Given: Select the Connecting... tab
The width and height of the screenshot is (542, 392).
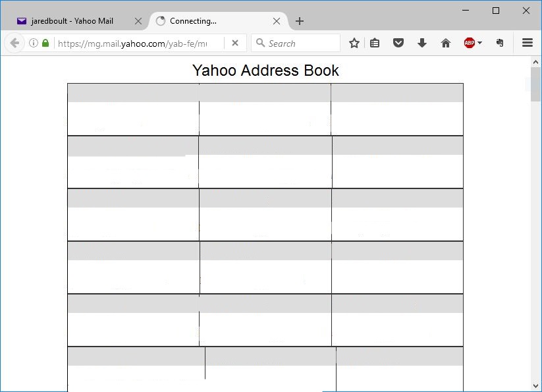Looking at the screenshot, I should pos(219,21).
